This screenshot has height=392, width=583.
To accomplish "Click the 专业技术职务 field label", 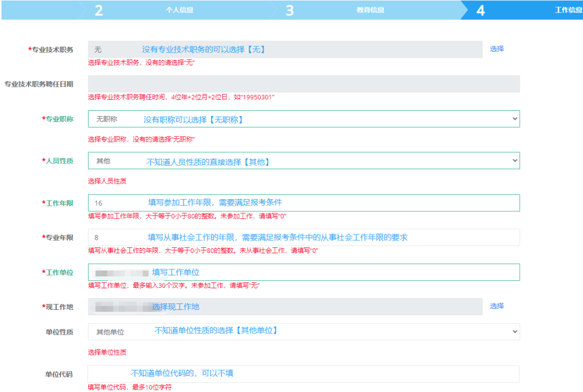I will tap(52, 50).
